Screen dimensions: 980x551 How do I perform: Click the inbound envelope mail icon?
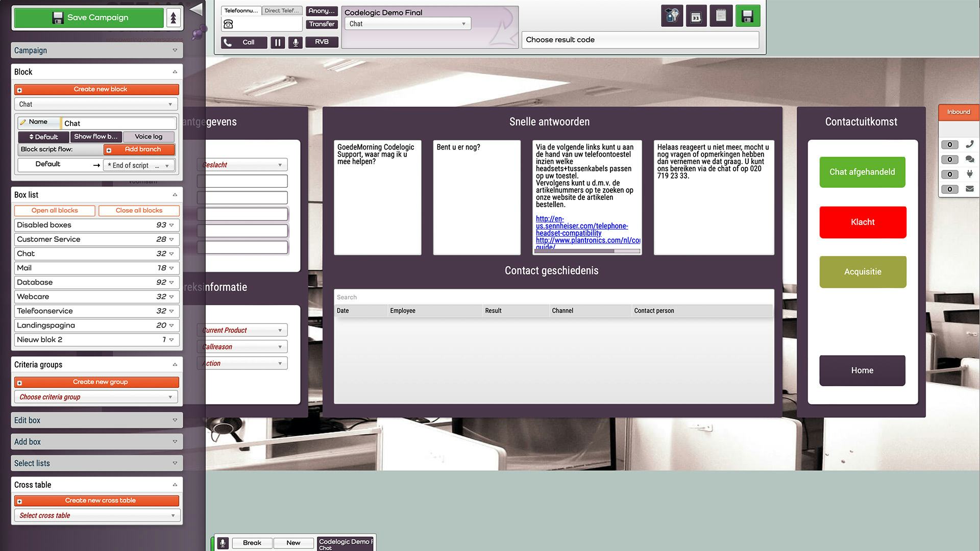coord(970,189)
